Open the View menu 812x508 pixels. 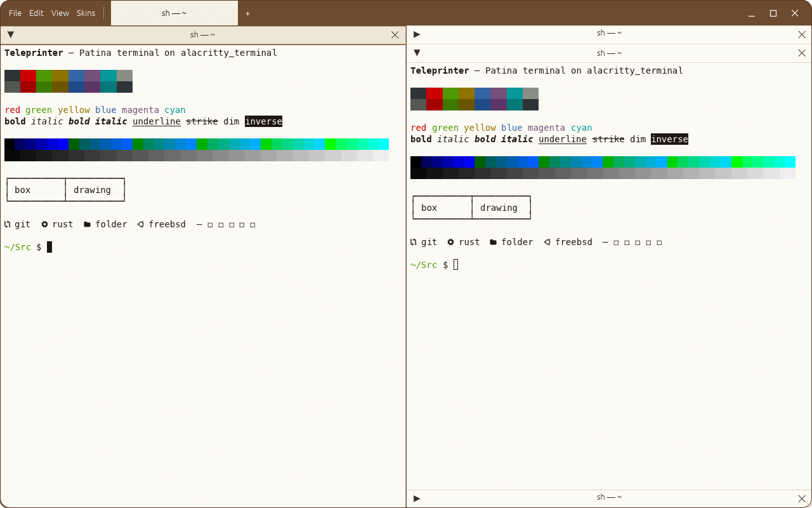pyautogui.click(x=60, y=13)
